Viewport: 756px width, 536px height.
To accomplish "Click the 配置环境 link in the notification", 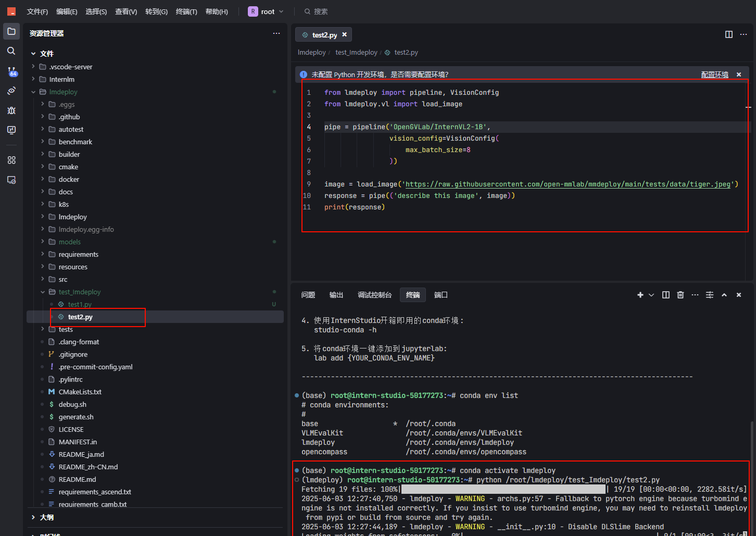I will (x=714, y=74).
